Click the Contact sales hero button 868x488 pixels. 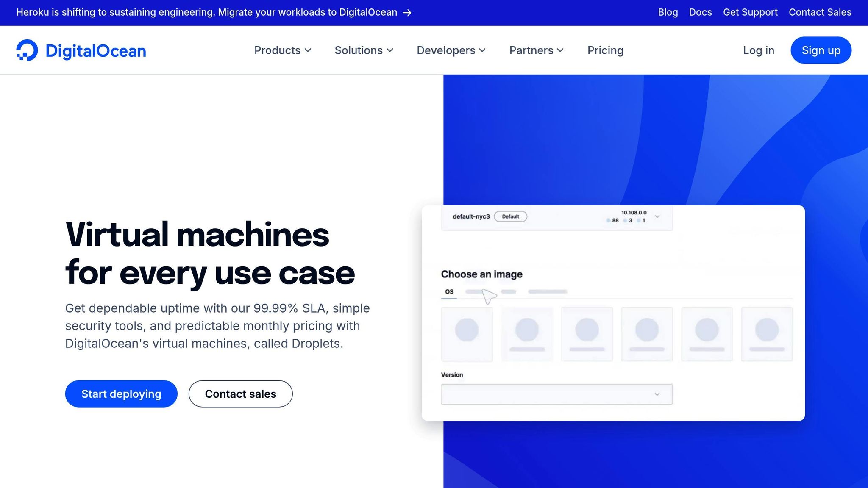240,394
